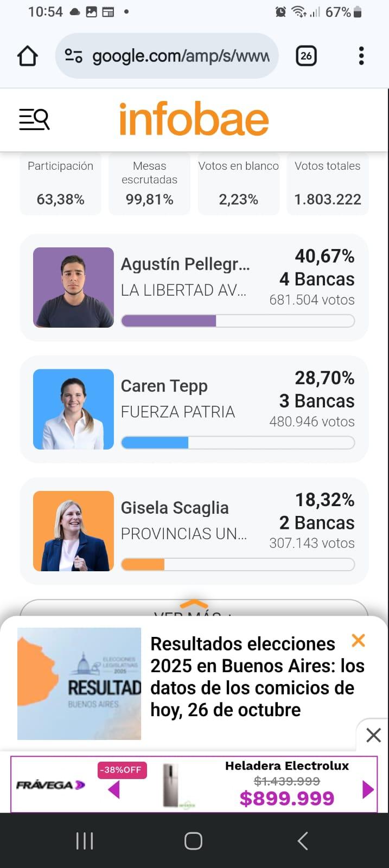Open Caren Tepp candidate photo

pos(73,409)
